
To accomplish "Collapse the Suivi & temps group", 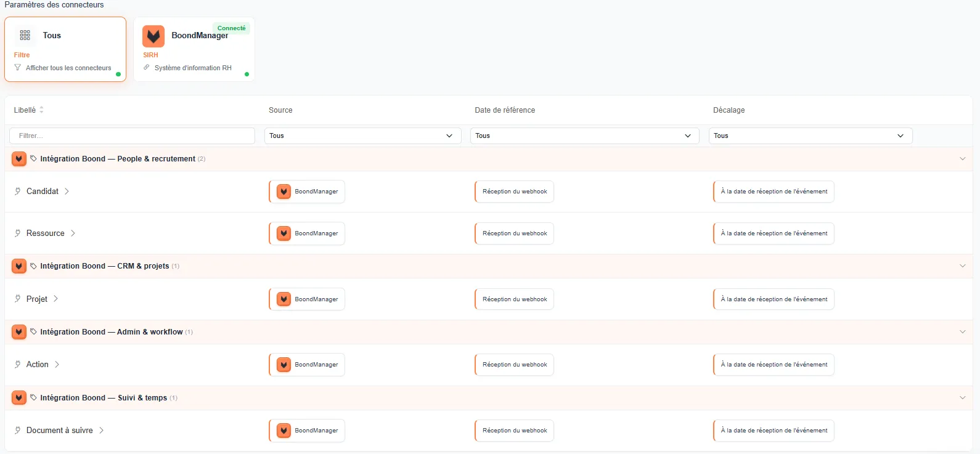I will point(963,398).
